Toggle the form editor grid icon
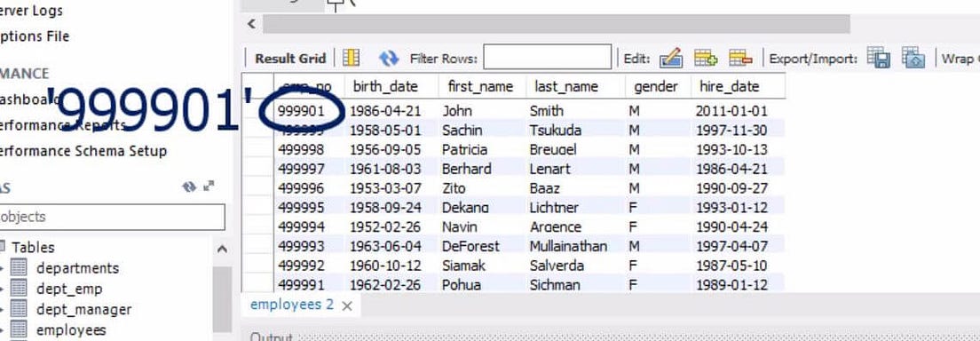 pyautogui.click(x=351, y=59)
